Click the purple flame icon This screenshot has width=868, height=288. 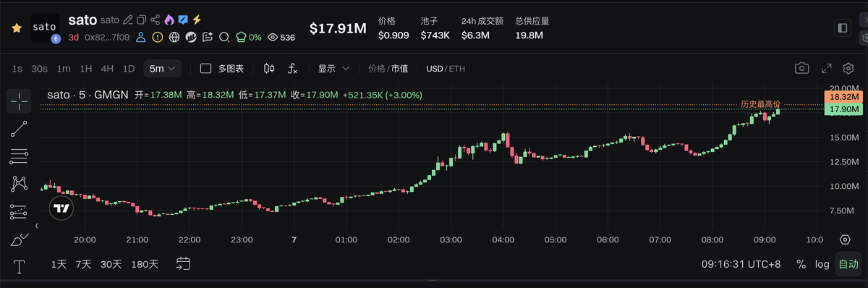click(169, 20)
